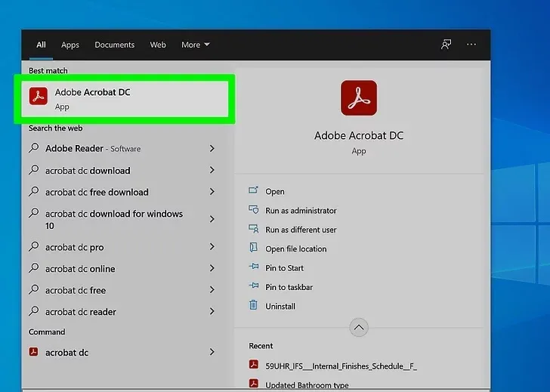The height and width of the screenshot is (392, 550).
Task: Click the magnifier icon beside acrobat dc download
Action: click(34, 170)
